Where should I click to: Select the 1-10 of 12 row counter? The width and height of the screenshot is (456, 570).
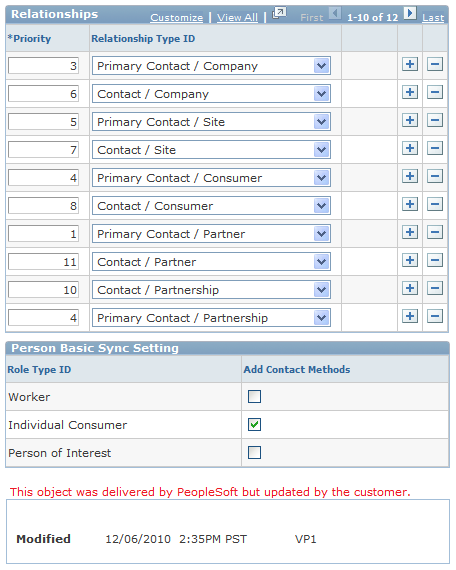[x=373, y=17]
